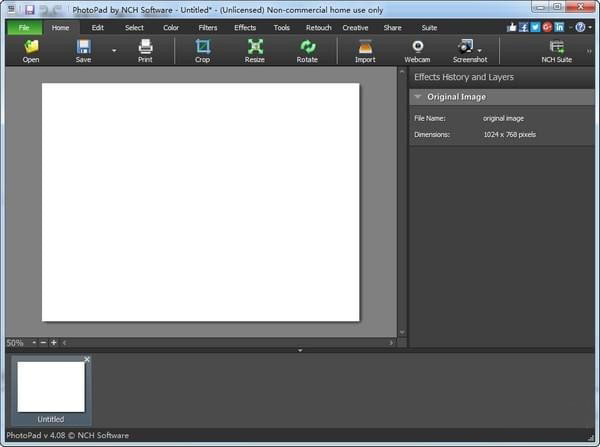Switch to the Filters tab

(208, 28)
